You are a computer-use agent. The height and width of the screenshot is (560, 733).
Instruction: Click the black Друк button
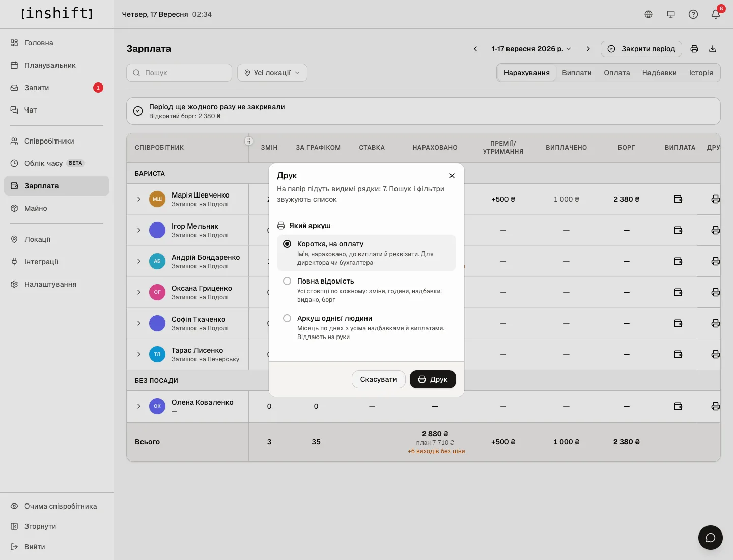[x=433, y=379]
